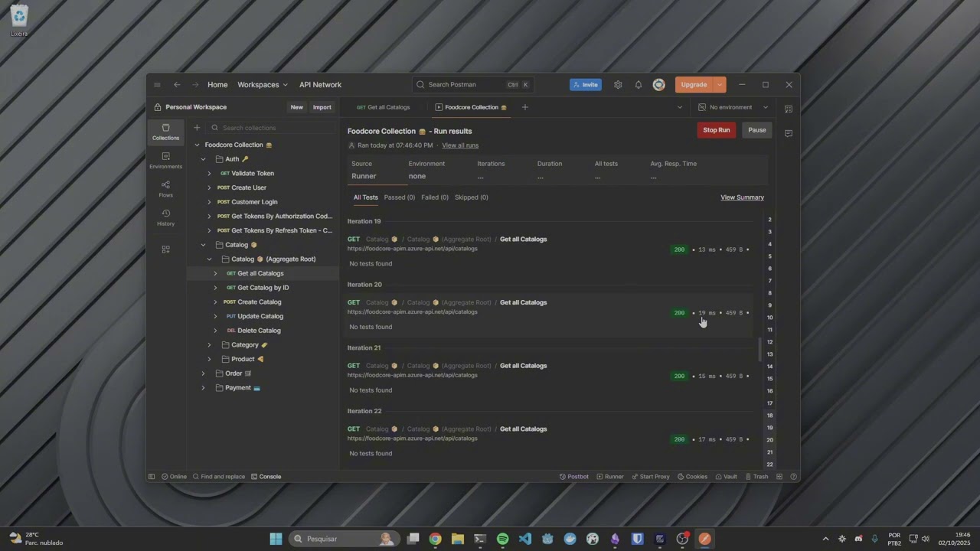Click the New button in workspace header
The width and height of the screenshot is (980, 551).
[297, 107]
